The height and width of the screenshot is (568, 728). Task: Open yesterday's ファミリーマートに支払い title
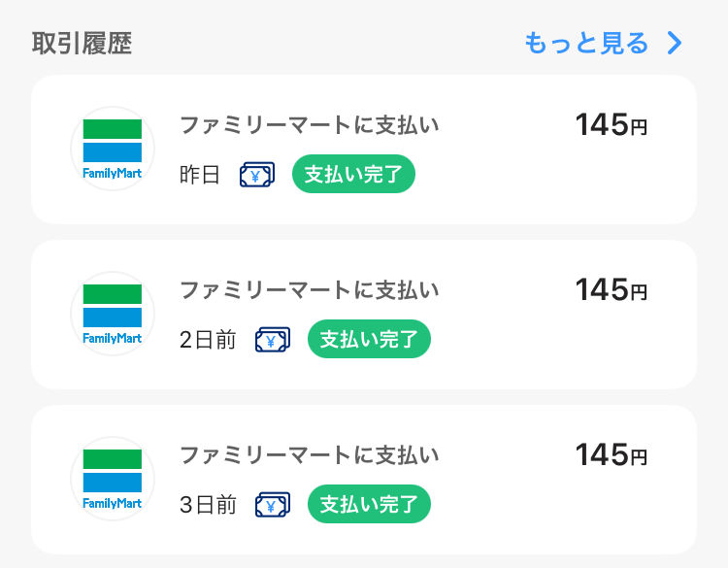tap(310, 125)
